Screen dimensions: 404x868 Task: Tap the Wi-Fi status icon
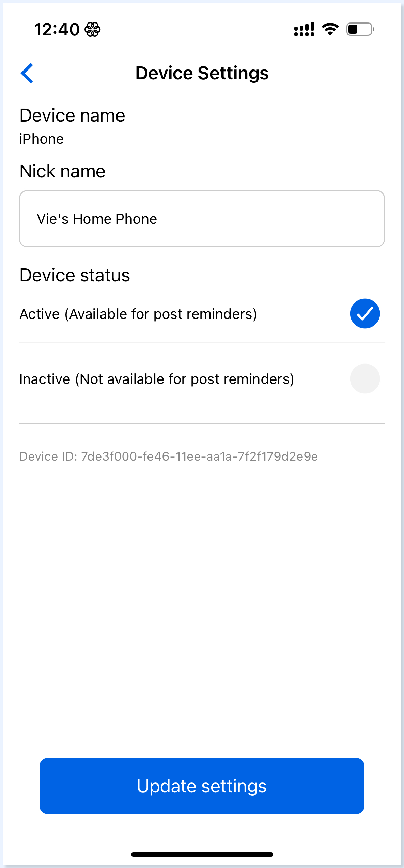tap(330, 29)
